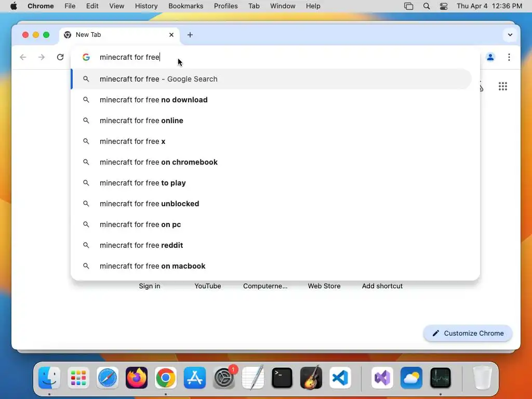Open Visual Studio (purple) from the Dock

click(382, 378)
